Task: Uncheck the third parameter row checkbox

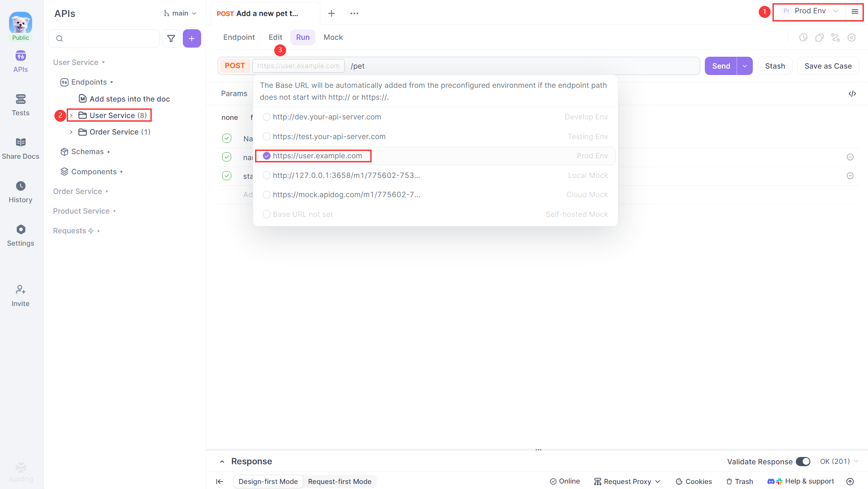Action: tap(227, 176)
